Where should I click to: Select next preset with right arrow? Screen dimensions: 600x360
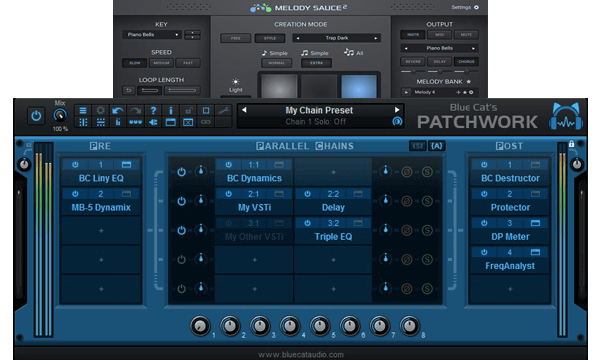pos(397,110)
